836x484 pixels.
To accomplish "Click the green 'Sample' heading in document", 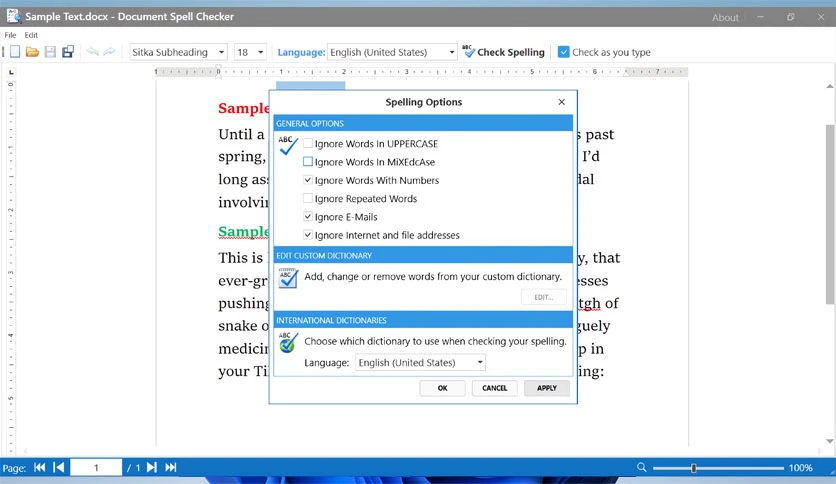I will [x=244, y=231].
